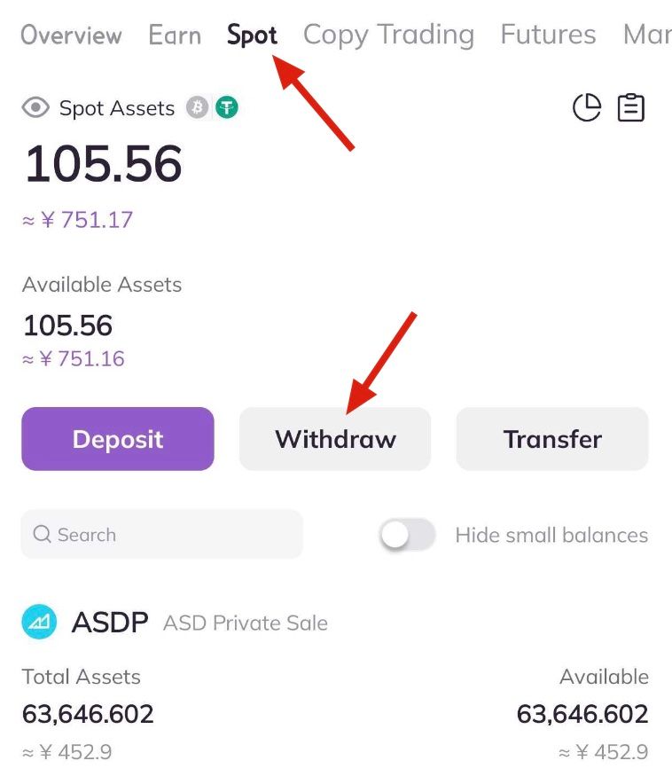This screenshot has width=672, height=784.
Task: Open the Copy Trading tab
Action: coord(388,35)
